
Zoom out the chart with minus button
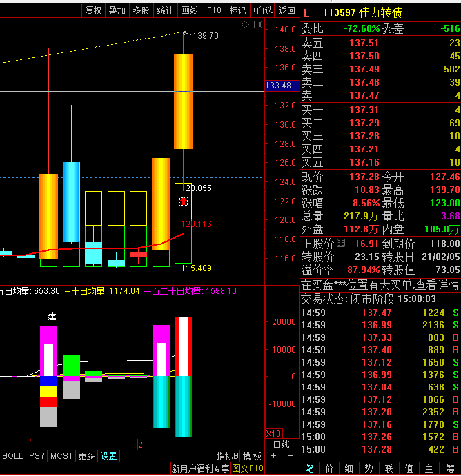(291, 456)
